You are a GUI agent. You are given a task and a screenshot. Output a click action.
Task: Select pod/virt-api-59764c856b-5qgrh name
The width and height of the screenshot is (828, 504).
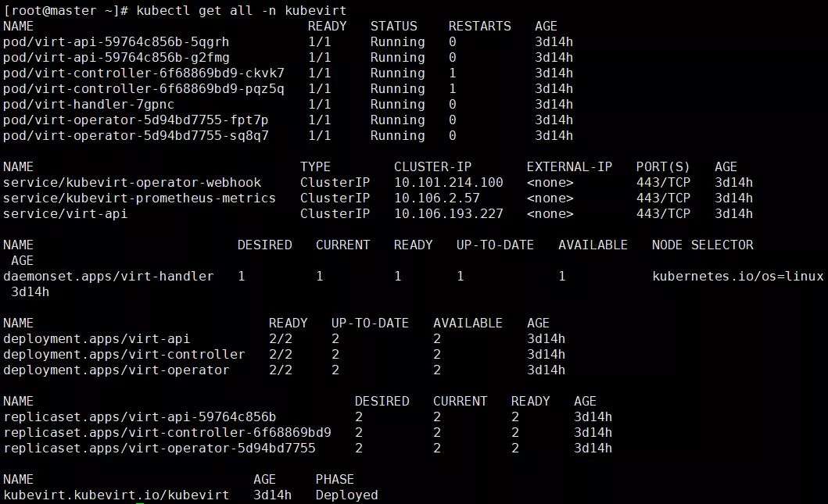pos(116,42)
